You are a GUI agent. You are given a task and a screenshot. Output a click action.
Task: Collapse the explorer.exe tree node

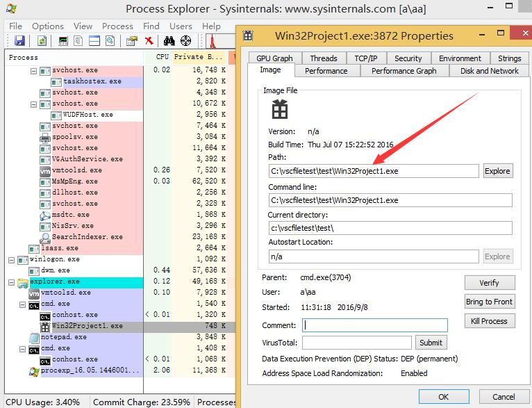(11, 282)
